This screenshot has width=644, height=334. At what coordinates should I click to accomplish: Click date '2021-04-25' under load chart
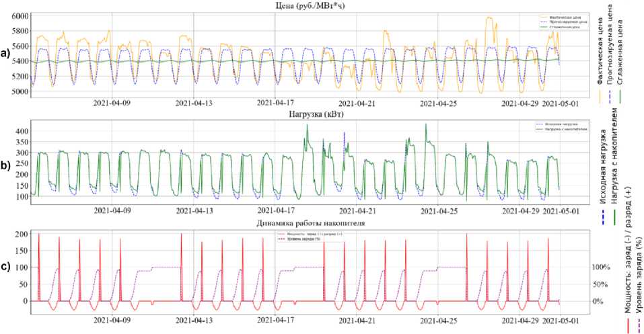(438, 211)
